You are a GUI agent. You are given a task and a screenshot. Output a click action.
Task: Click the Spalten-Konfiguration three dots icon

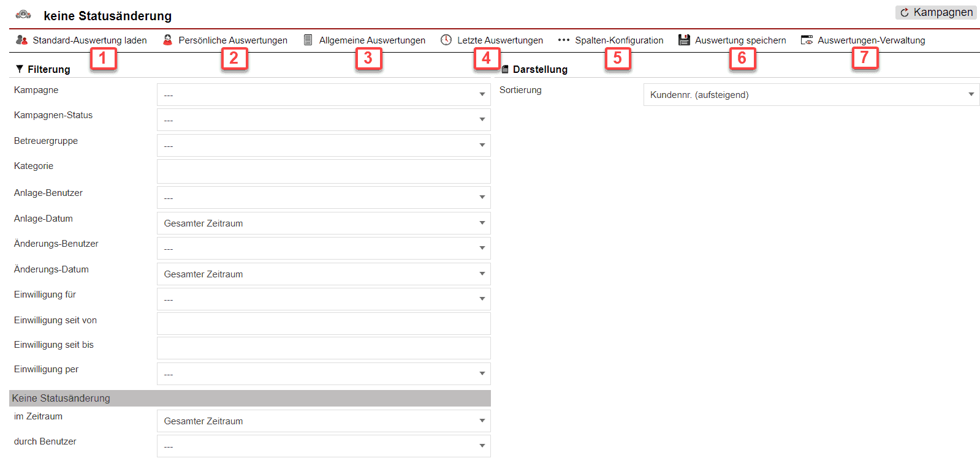point(563,40)
